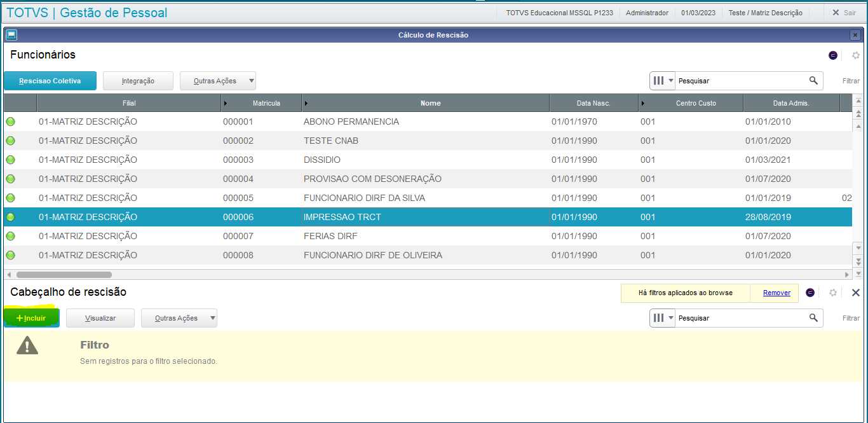Image resolution: width=868 pixels, height=423 pixels.
Task: Click the Pesquisar field in Cabeçalho de rescisão
Action: tap(742, 318)
